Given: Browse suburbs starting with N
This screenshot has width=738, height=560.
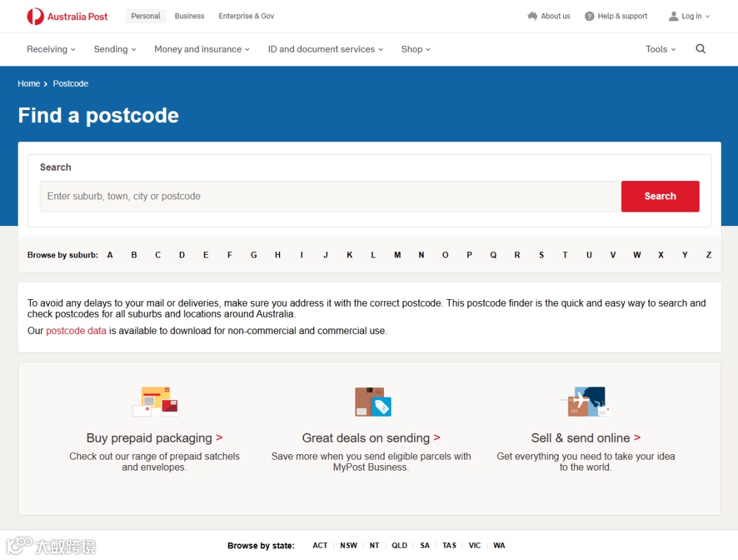Looking at the screenshot, I should (x=421, y=255).
